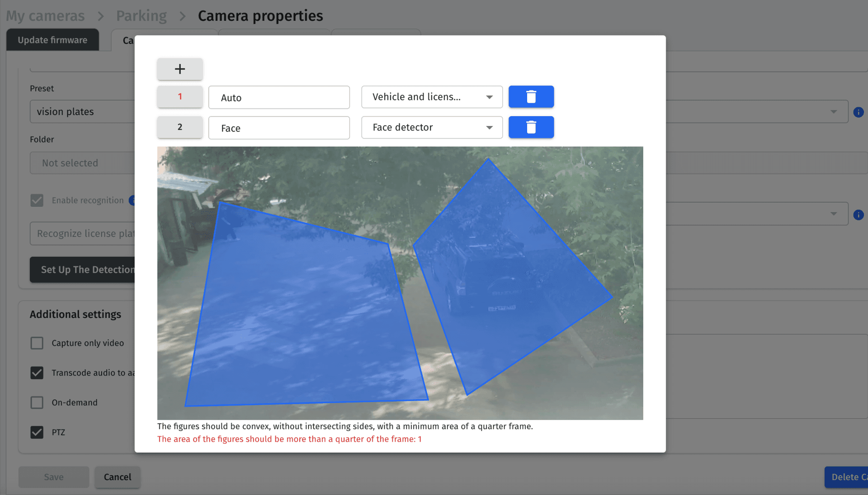868x495 pixels.
Task: Enable the On-demand checkbox
Action: 37,403
